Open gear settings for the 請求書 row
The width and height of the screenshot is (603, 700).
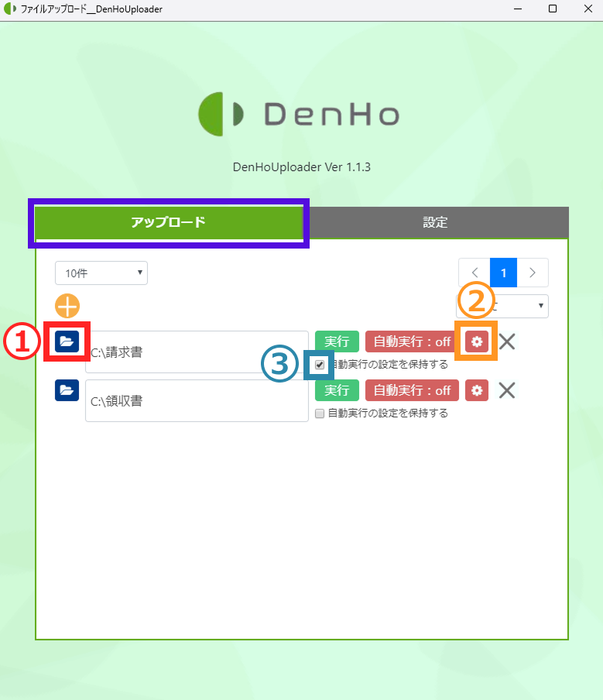477,341
